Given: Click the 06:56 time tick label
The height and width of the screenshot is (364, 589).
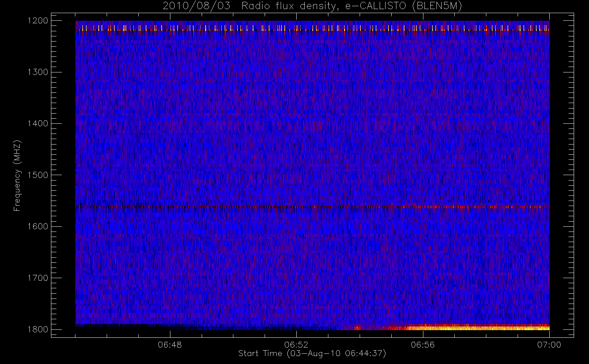Looking at the screenshot, I should pos(423,345).
